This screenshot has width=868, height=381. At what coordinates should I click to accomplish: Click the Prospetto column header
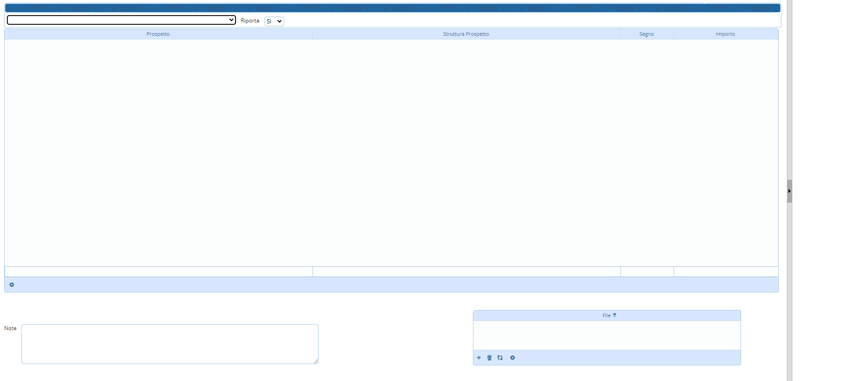coord(158,34)
